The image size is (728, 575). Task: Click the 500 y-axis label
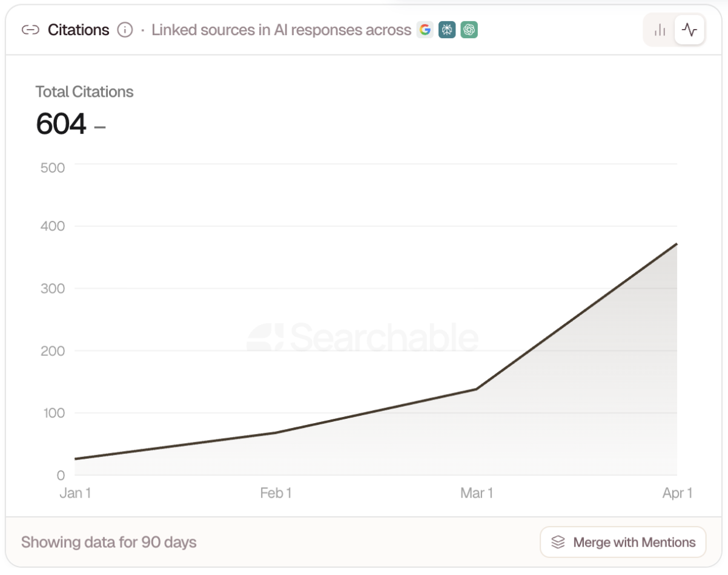pyautogui.click(x=53, y=168)
